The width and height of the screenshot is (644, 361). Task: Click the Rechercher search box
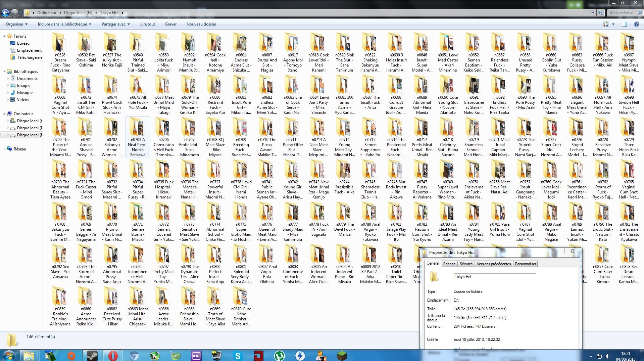click(622, 13)
